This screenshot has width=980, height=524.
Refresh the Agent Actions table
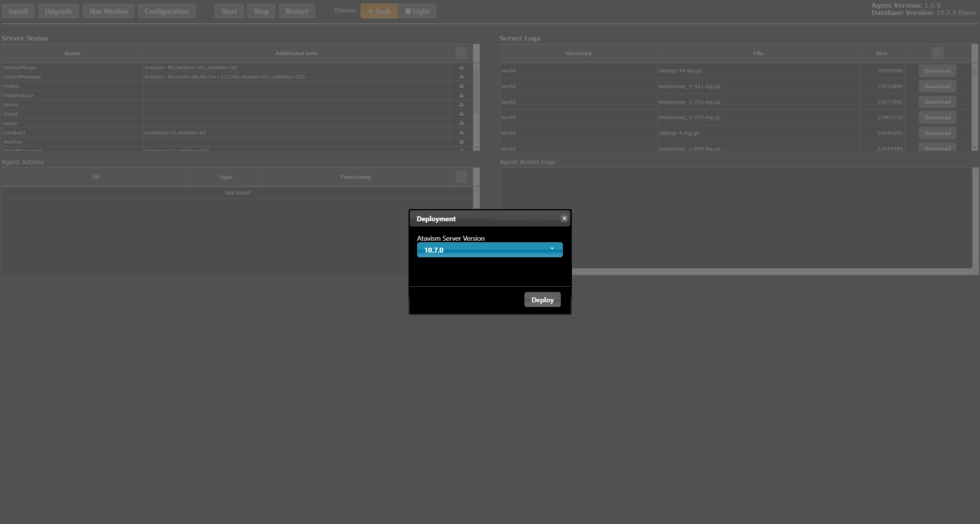(461, 177)
